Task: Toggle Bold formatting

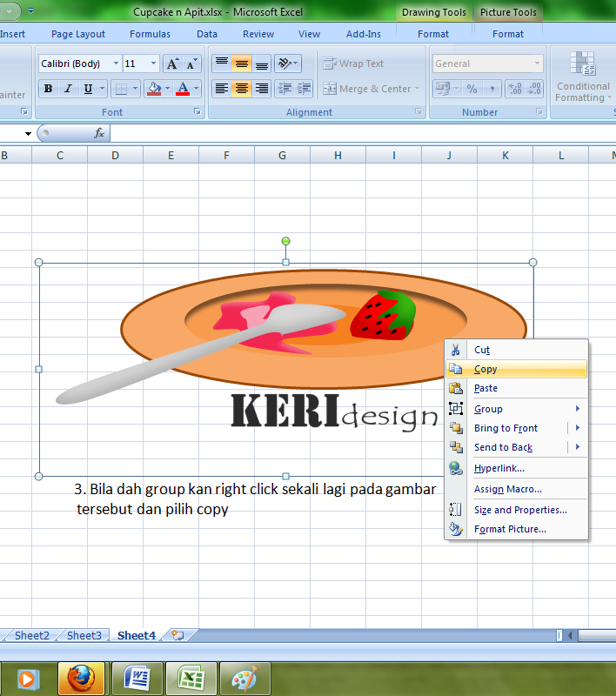Action: [x=49, y=89]
